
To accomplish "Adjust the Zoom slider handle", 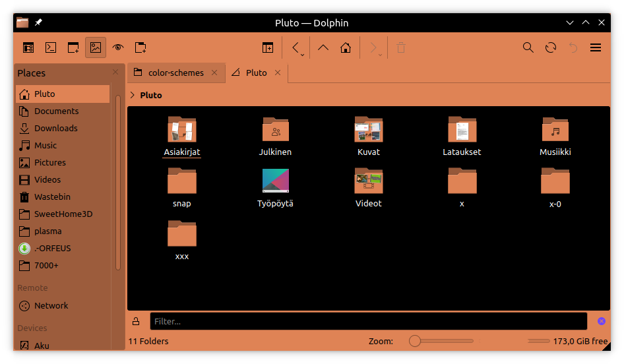I will (x=415, y=341).
